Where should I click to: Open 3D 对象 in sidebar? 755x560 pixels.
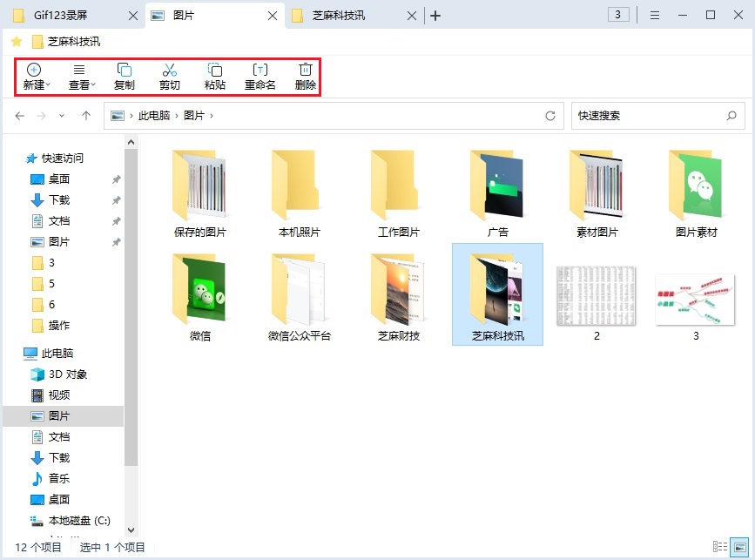[58, 374]
